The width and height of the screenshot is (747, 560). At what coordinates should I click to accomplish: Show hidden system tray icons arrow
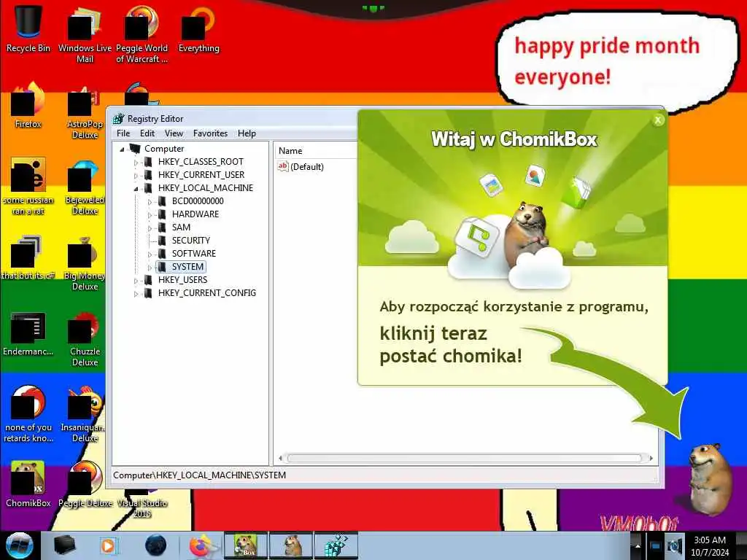click(638, 545)
